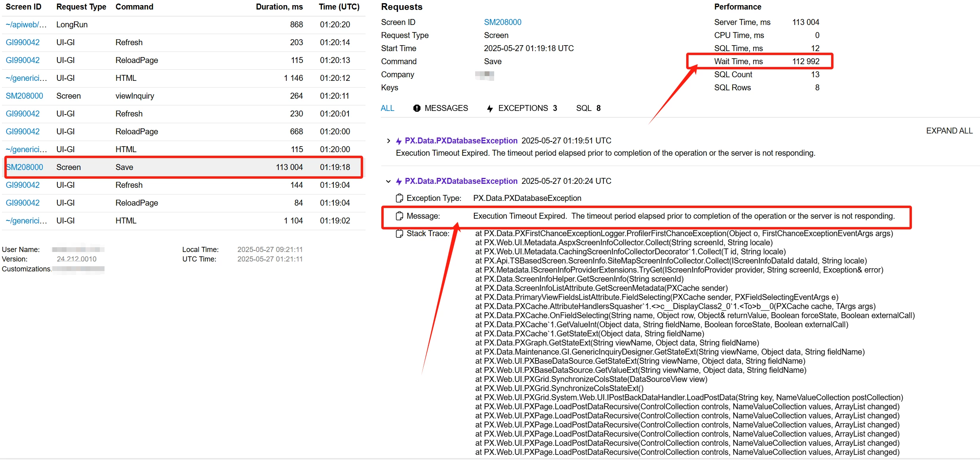Open the SM208000 link in Requests details
Image resolution: width=980 pixels, height=460 pixels.
tap(502, 22)
